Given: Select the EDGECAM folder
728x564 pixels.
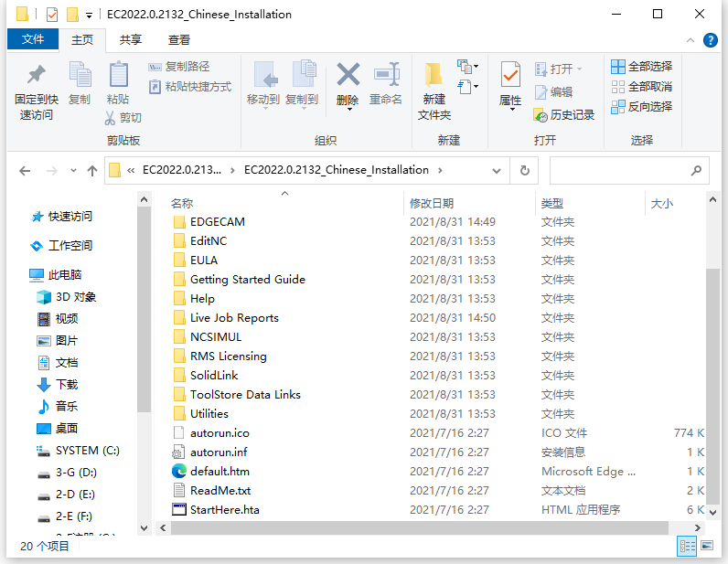Looking at the screenshot, I should point(209,222).
